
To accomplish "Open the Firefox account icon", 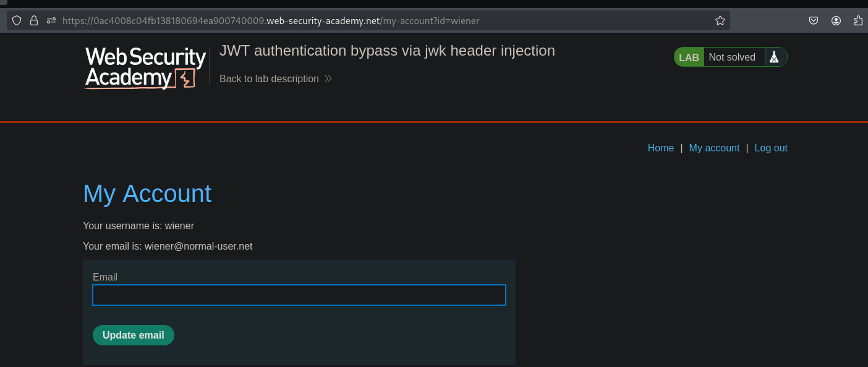I will click(x=836, y=20).
